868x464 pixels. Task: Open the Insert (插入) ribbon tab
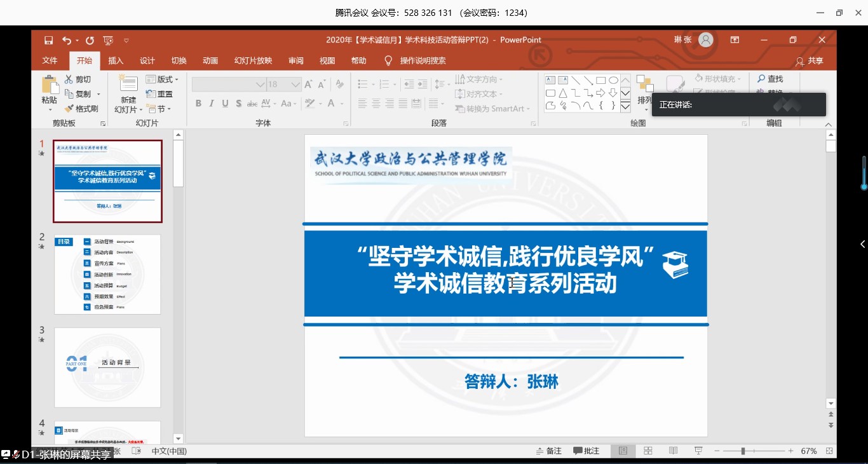pos(116,60)
